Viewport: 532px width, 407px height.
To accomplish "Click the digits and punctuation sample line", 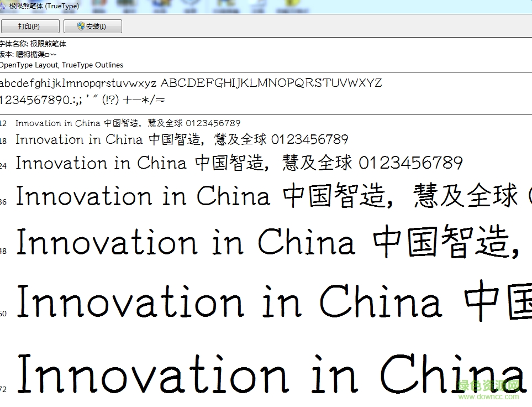I will pos(82,100).
